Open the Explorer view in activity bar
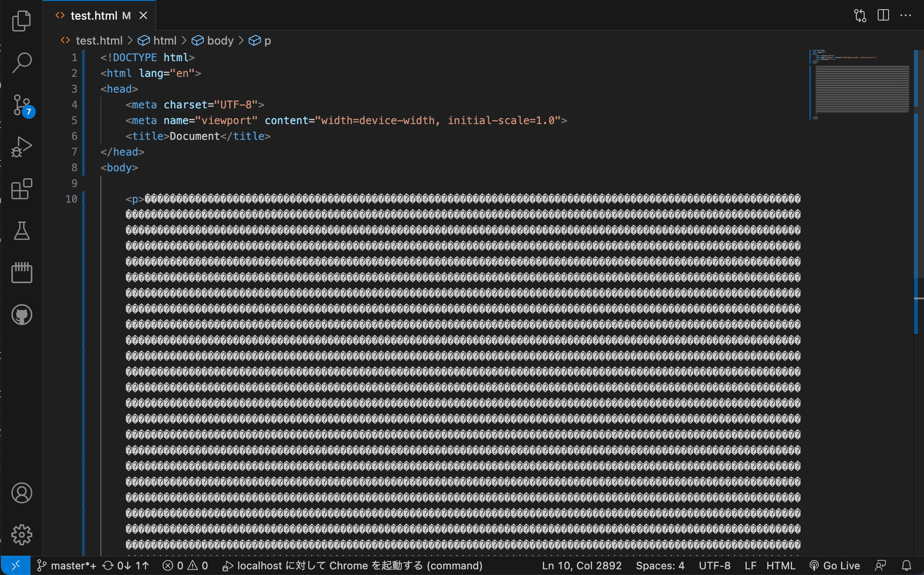 pyautogui.click(x=21, y=21)
